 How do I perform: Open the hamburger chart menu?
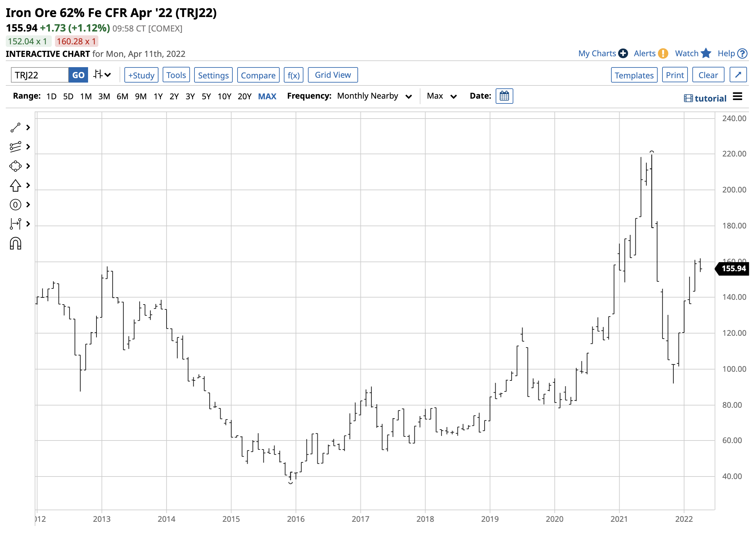click(737, 97)
